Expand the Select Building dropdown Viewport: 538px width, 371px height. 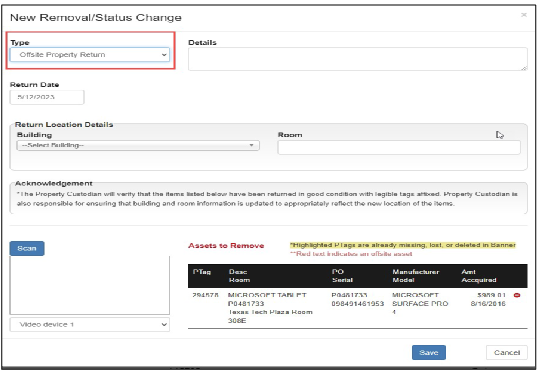pyautogui.click(x=138, y=145)
